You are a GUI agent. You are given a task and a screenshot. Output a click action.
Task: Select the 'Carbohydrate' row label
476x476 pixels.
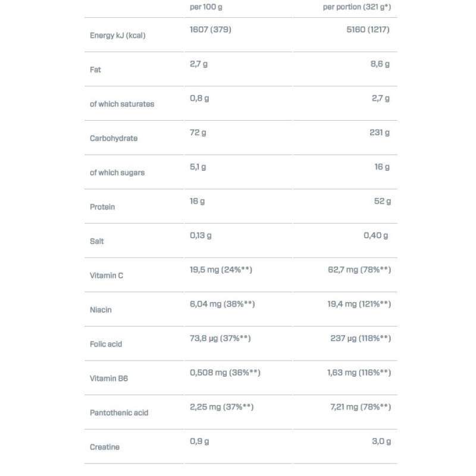114,139
